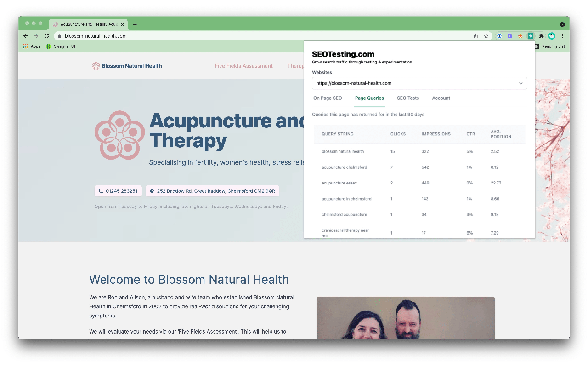Select the 'acupuncture chelmsford' query
The height and width of the screenshot is (368, 588).
click(345, 167)
